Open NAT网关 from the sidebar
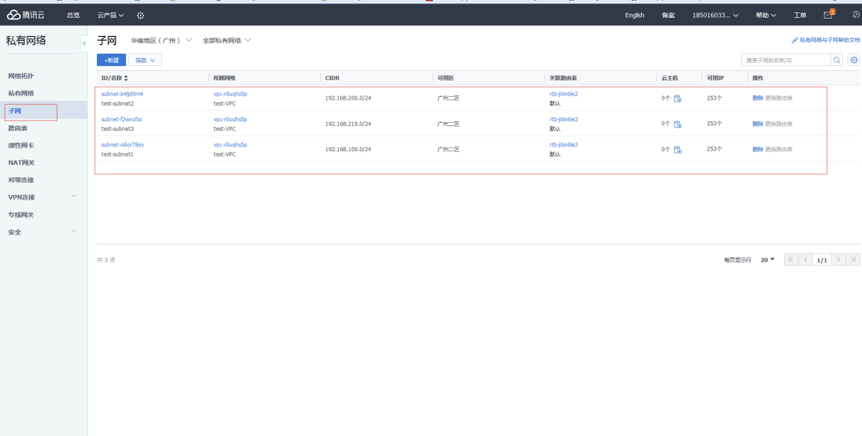Image resolution: width=862 pixels, height=436 pixels. click(x=21, y=162)
